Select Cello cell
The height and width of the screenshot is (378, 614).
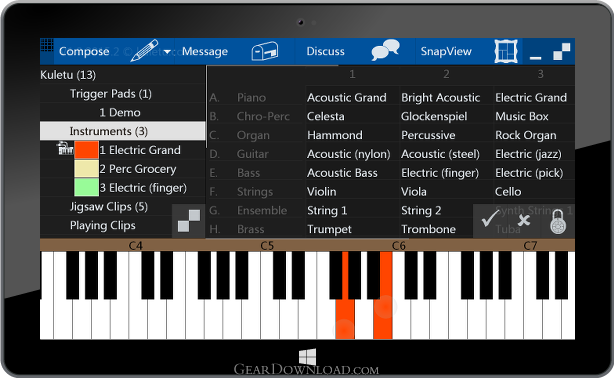[x=508, y=192]
